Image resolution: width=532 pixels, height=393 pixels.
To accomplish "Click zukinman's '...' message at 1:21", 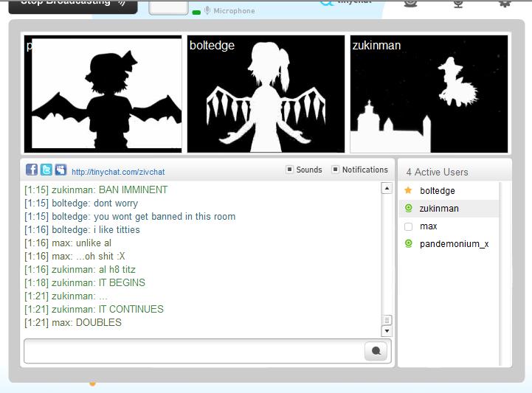I will point(66,296).
